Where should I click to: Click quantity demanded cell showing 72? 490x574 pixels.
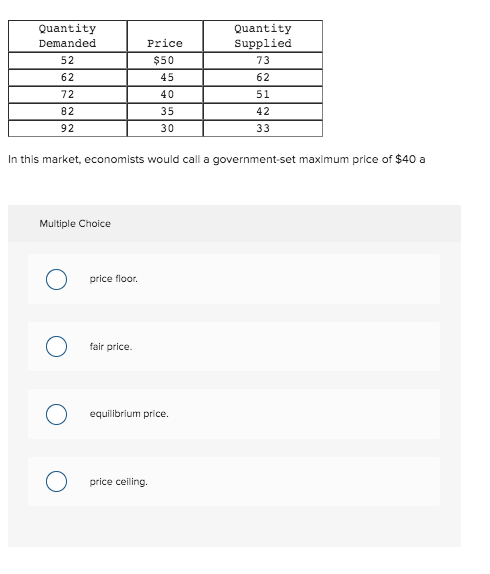click(68, 94)
